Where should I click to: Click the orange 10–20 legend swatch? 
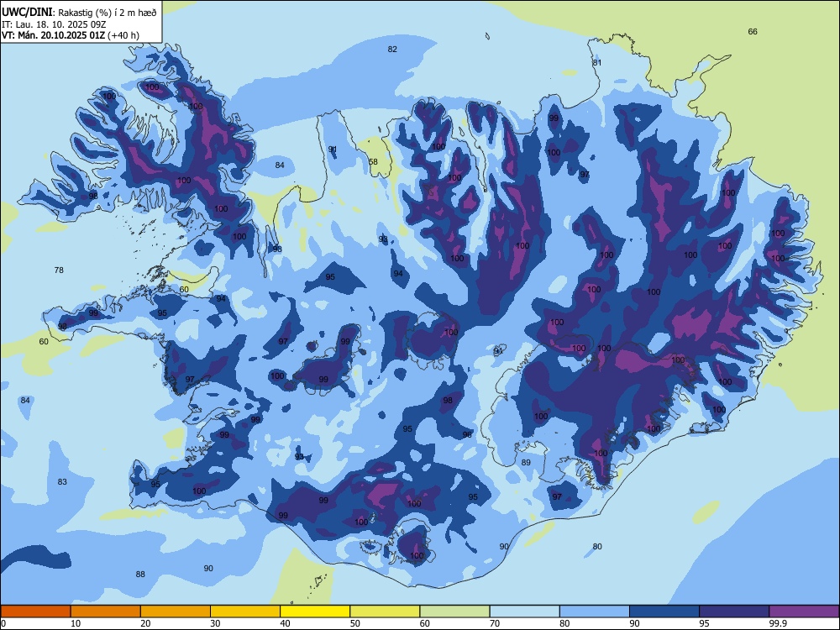[106, 612]
